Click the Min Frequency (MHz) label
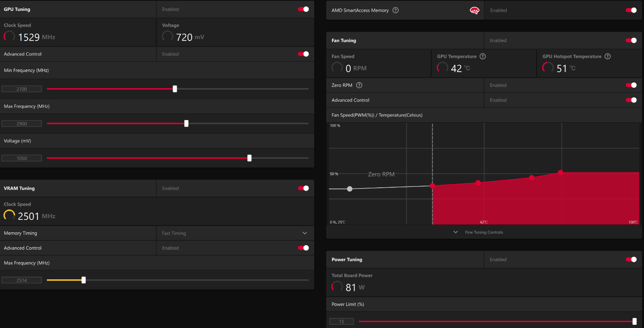This screenshot has width=644, height=328. 26,70
